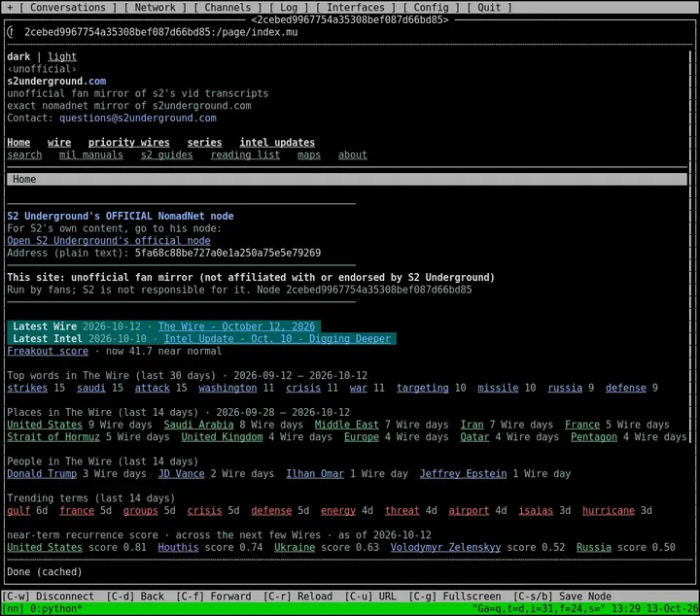Open the Ukraine recurrence score link
This screenshot has height=616, width=700.
pos(295,548)
